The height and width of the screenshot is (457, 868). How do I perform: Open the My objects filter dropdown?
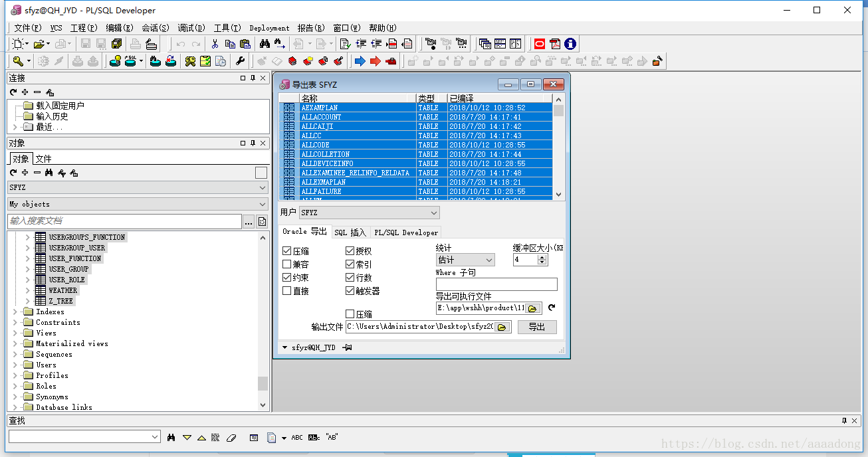click(138, 204)
